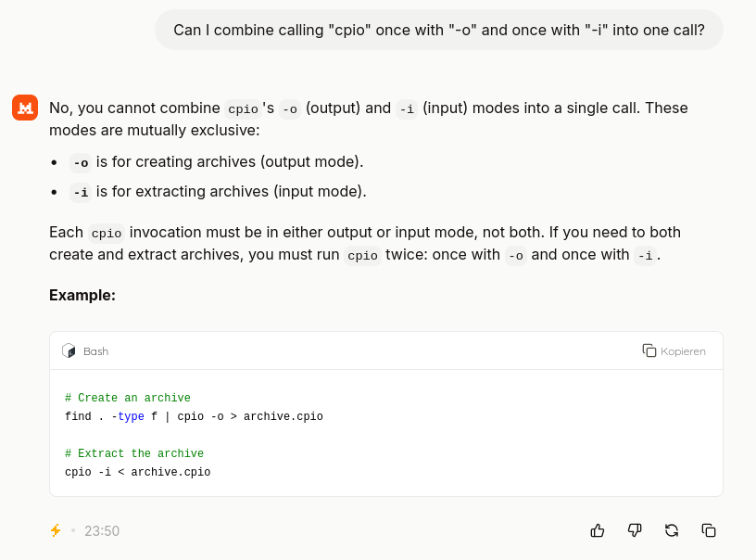Copy the whole response using bottom copy icon

(709, 530)
